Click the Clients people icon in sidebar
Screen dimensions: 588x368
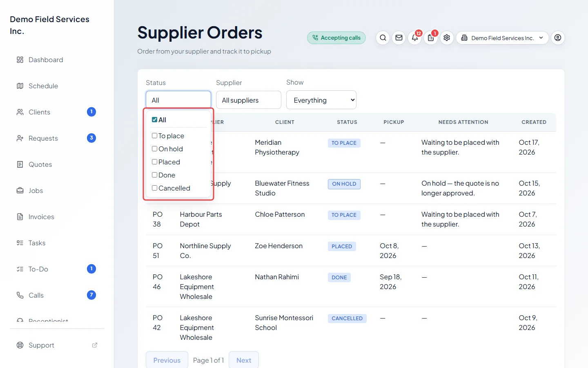coord(20,112)
